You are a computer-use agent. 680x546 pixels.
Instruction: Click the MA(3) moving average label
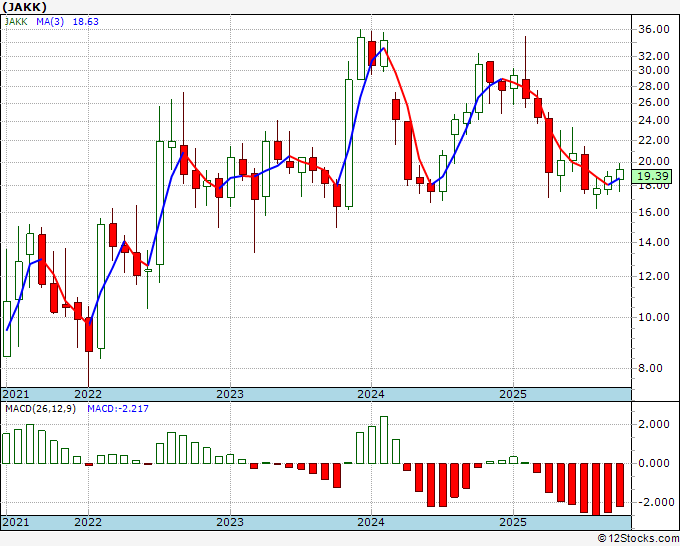pyautogui.click(x=50, y=22)
